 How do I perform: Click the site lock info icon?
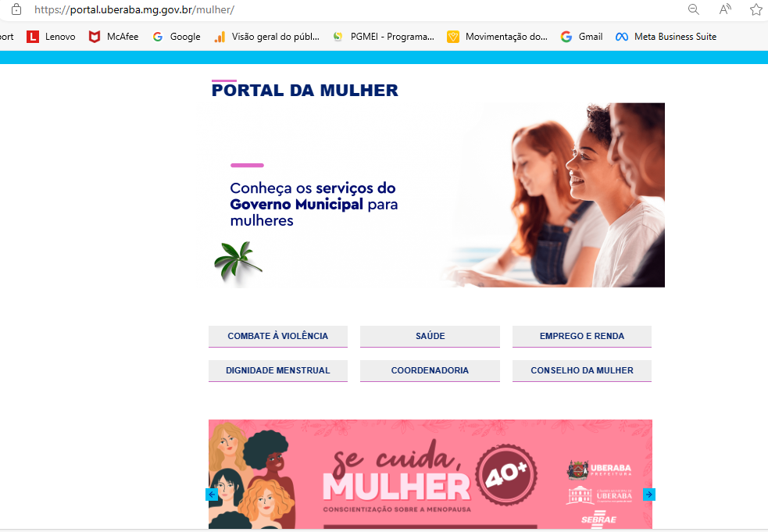16,9
